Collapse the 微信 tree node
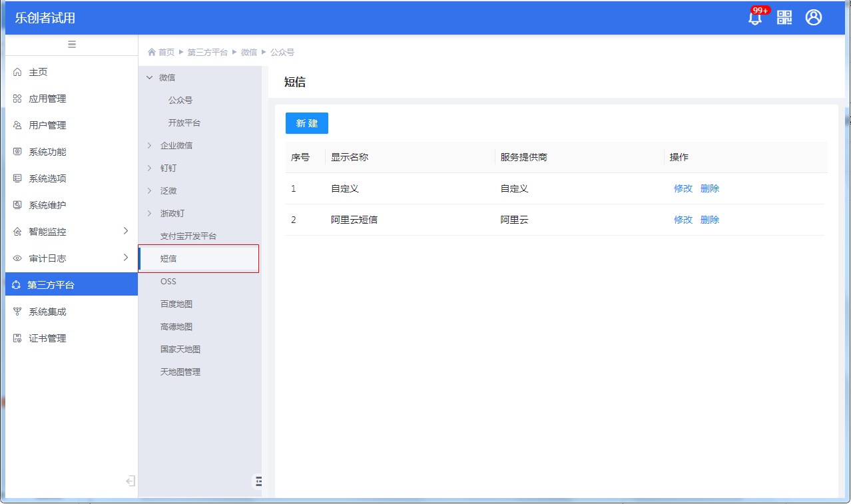 pyautogui.click(x=149, y=77)
